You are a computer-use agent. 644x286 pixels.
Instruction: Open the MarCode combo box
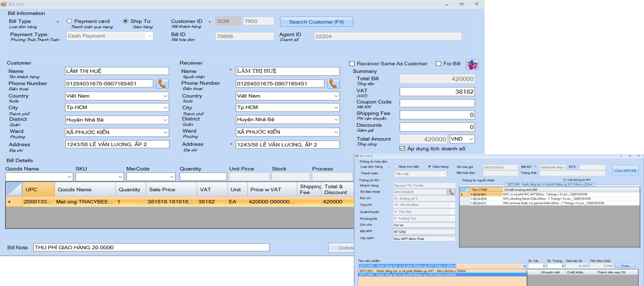[x=172, y=177]
